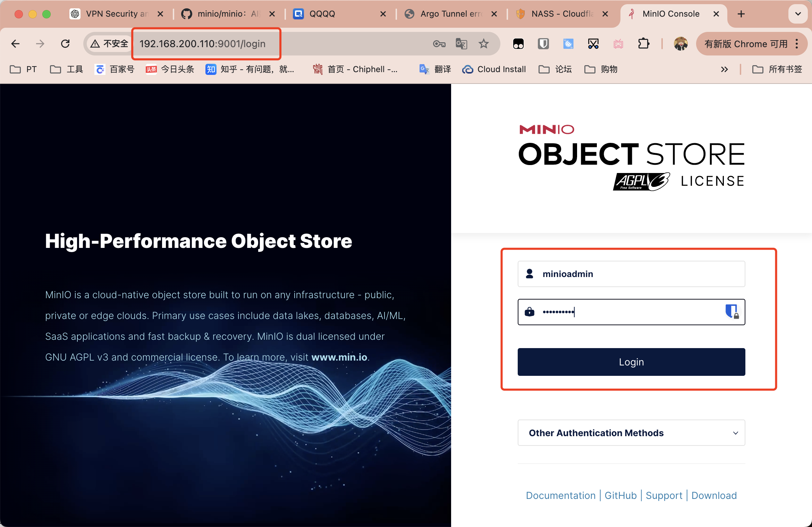Viewport: 812px width, 527px height.
Task: Click the browser bookmark star icon
Action: 485,43
